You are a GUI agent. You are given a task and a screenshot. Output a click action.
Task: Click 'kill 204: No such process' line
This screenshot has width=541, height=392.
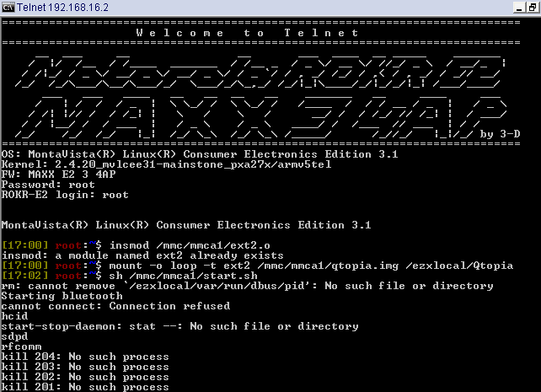pyautogui.click(x=85, y=357)
